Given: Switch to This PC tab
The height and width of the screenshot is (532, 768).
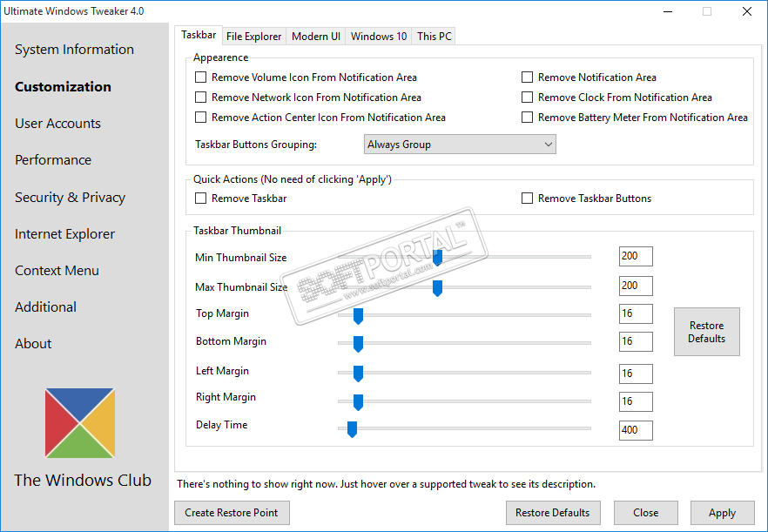Looking at the screenshot, I should tap(434, 37).
